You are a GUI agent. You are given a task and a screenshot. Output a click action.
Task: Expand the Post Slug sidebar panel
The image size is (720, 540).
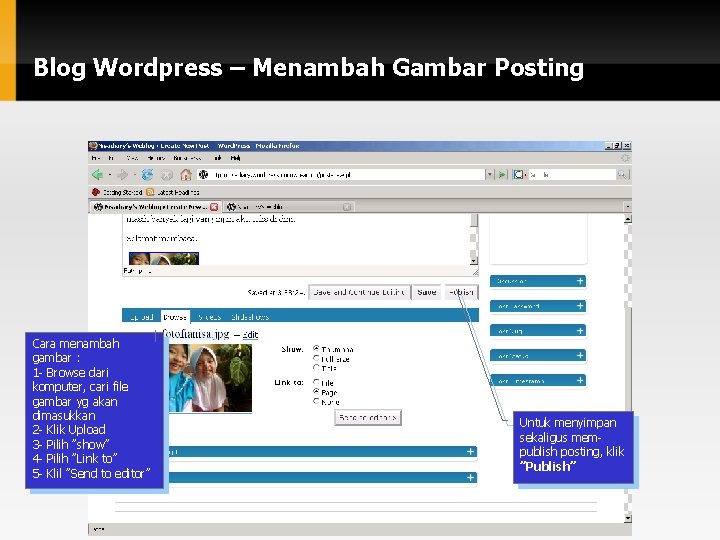coord(538,331)
